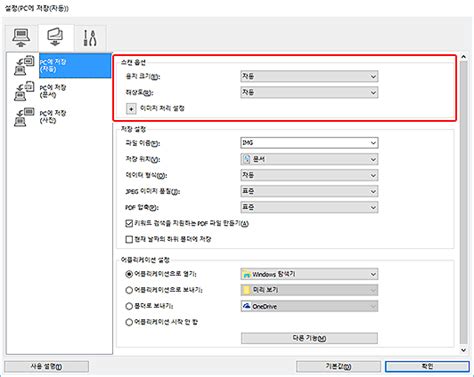The height and width of the screenshot is (377, 474).
Task: Open the general settings tools tab
Action: point(90,38)
